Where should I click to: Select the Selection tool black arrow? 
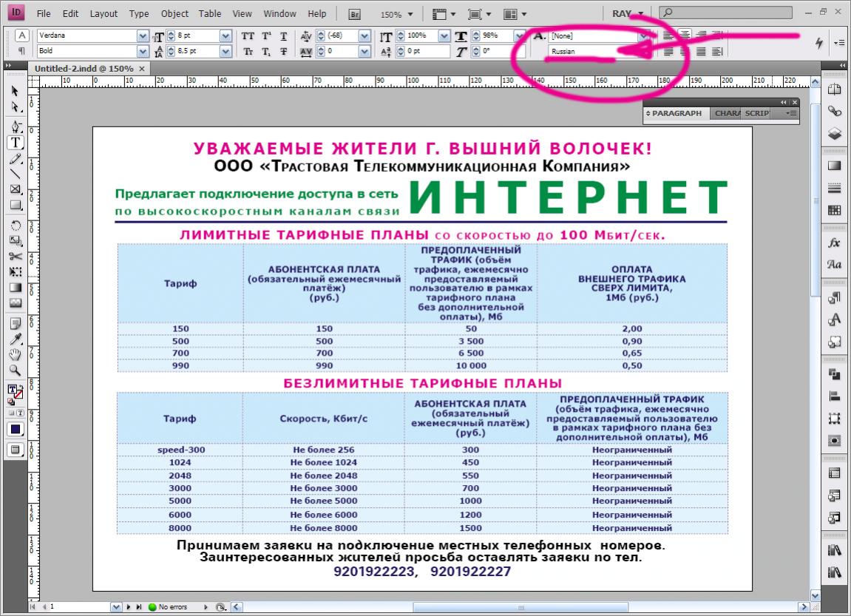16,91
